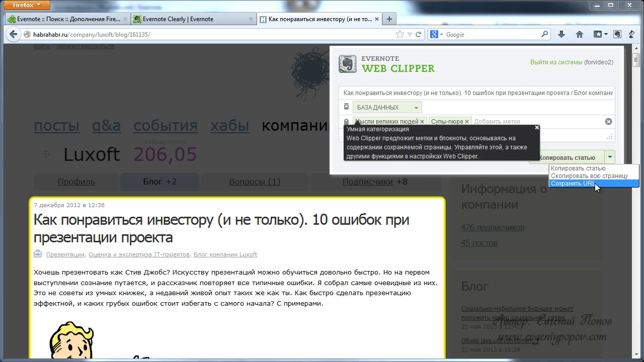Click the 'Копировать статью' clip button
This screenshot has width=644, height=362.
pyautogui.click(x=567, y=157)
